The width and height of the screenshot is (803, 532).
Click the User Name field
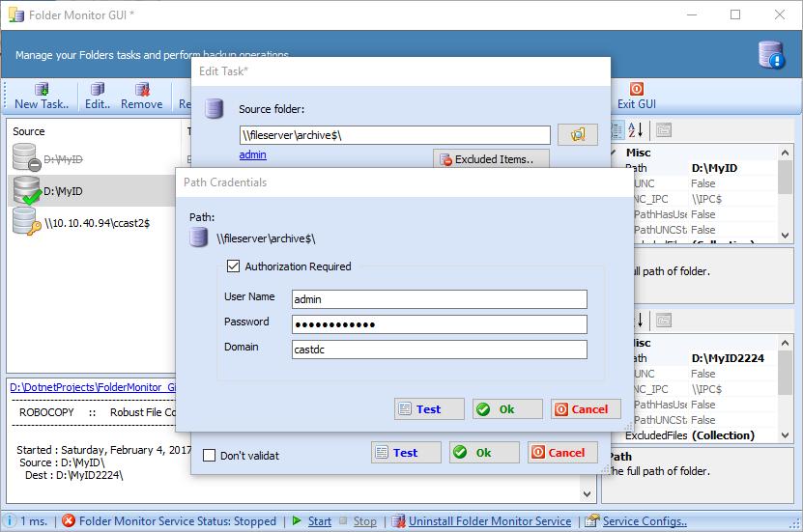click(440, 299)
